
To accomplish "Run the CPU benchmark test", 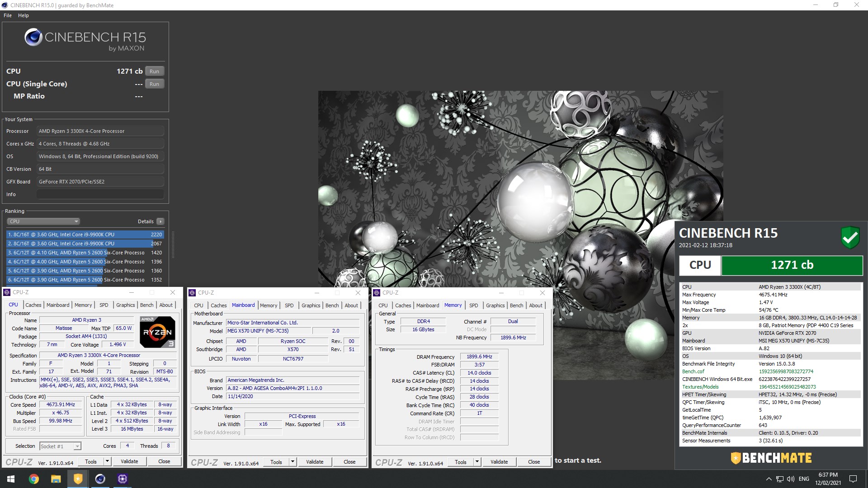I will tap(155, 71).
